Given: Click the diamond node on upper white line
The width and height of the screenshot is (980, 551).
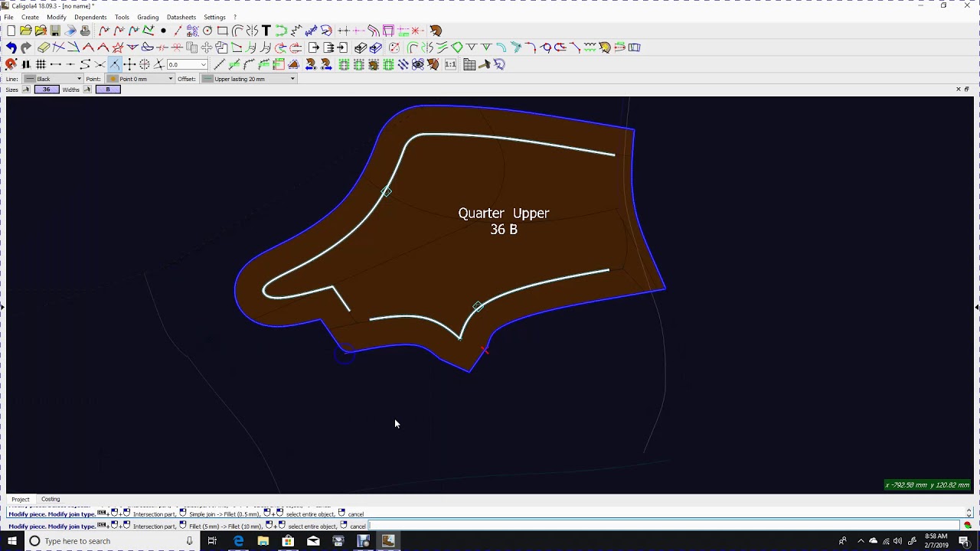Looking at the screenshot, I should [386, 191].
